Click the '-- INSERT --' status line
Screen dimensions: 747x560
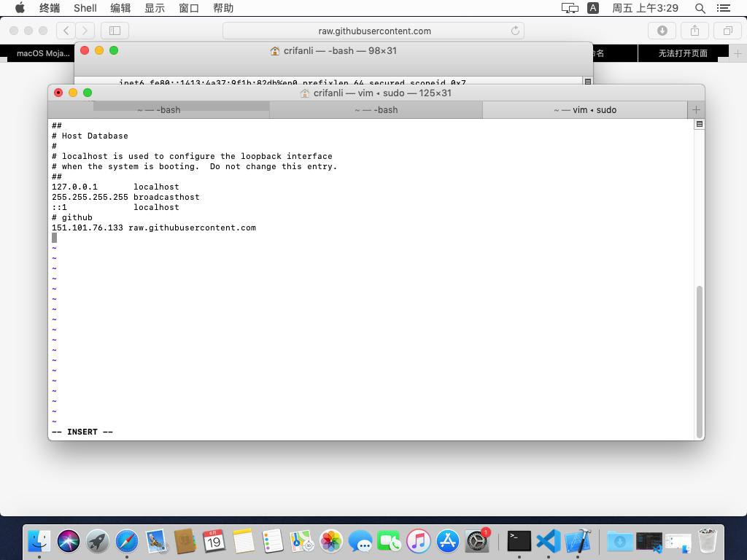click(82, 432)
